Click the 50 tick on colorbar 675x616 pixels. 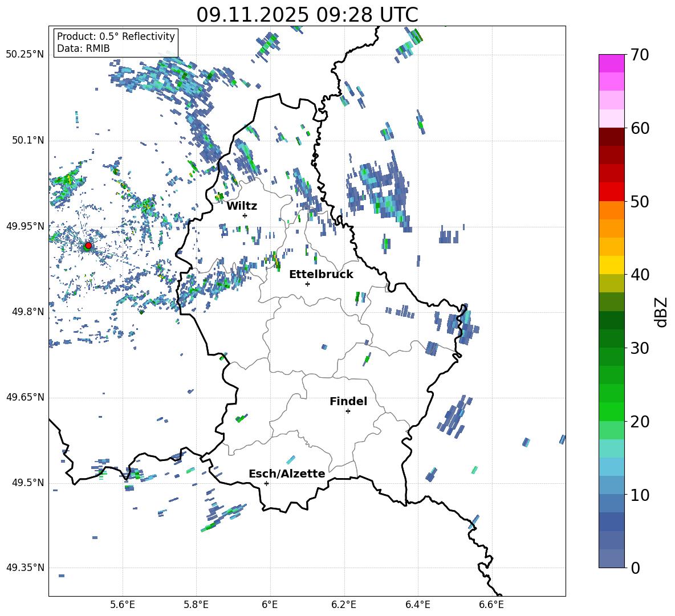(x=640, y=202)
